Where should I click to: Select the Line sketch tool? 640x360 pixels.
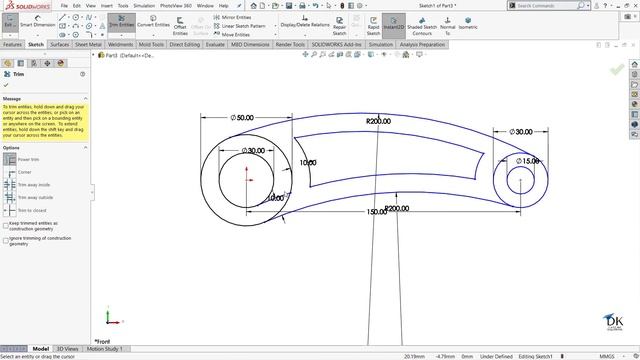click(x=62, y=18)
